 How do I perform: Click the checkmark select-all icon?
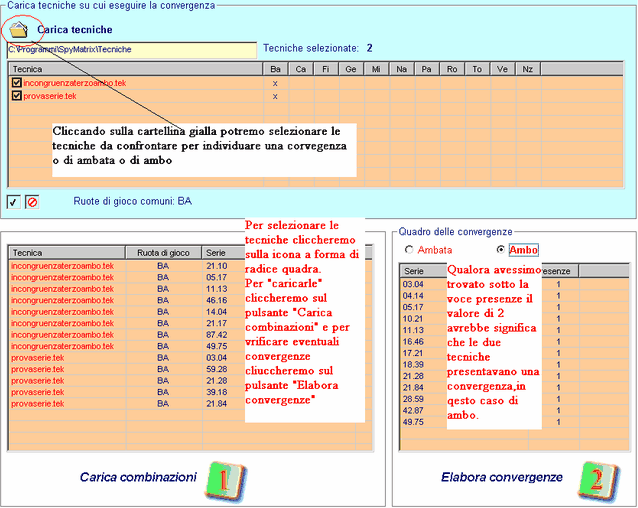tap(13, 202)
